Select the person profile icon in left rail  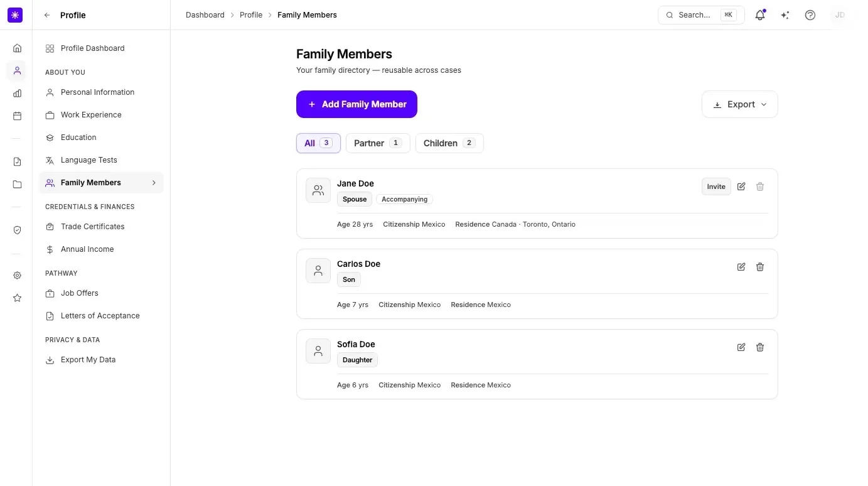click(17, 71)
